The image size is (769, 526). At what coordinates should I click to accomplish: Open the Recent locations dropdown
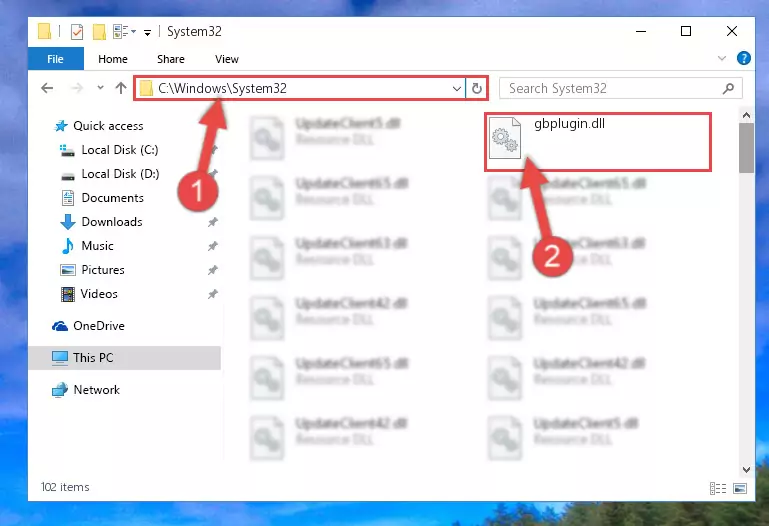100,88
